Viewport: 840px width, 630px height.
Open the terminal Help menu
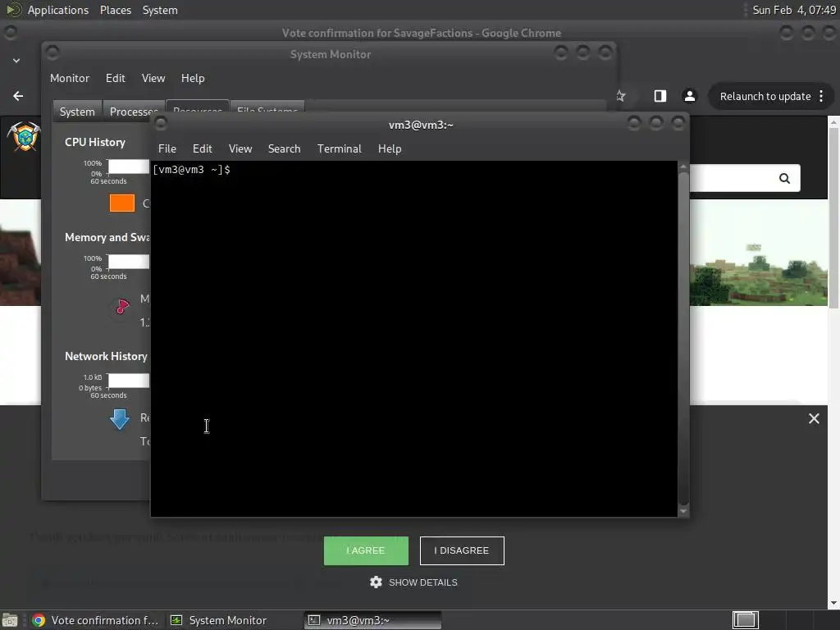tap(390, 149)
